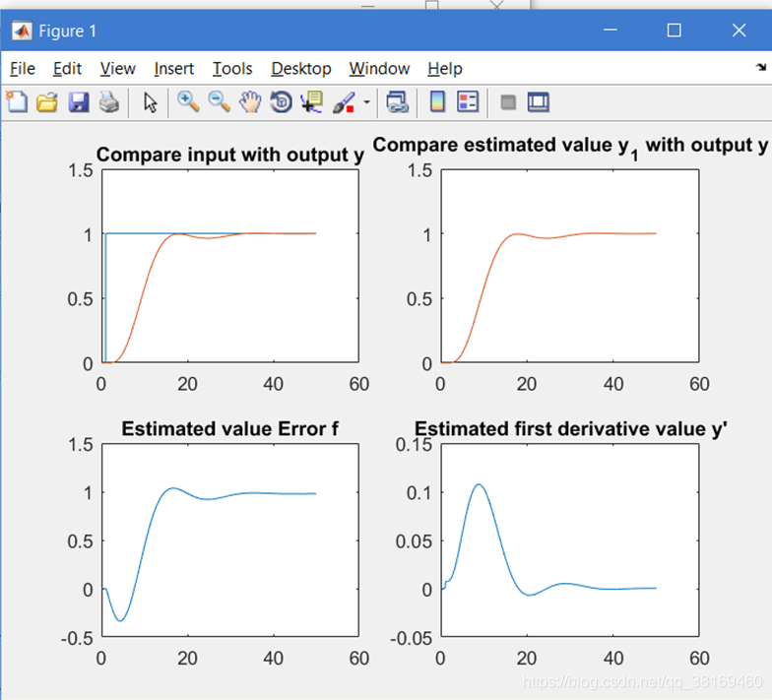Open the Insert menu
The width and height of the screenshot is (772, 700).
pyautogui.click(x=173, y=69)
